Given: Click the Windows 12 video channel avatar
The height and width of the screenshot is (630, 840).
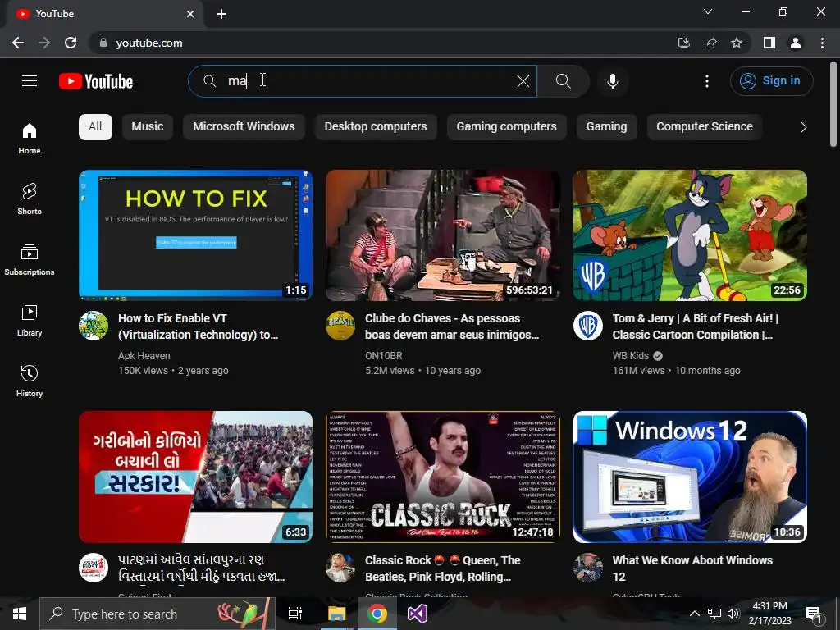Looking at the screenshot, I should click(x=588, y=568).
